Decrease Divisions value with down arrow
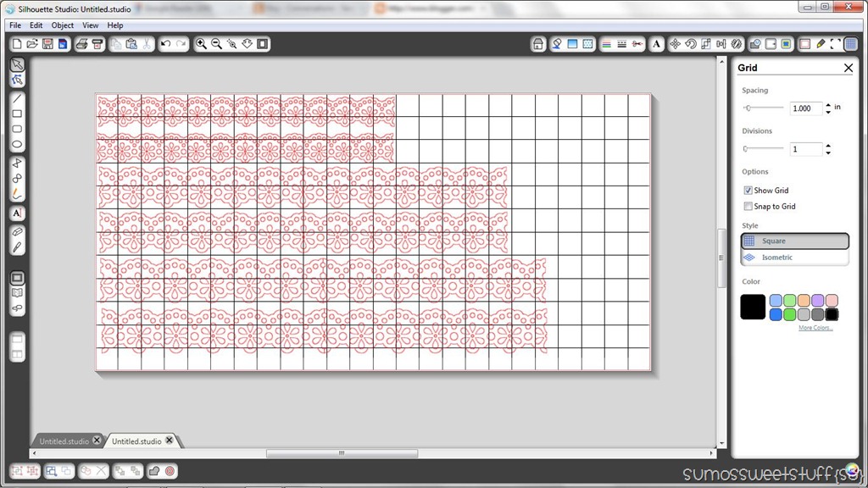Screen dimensions: 868x488 [x=828, y=152]
